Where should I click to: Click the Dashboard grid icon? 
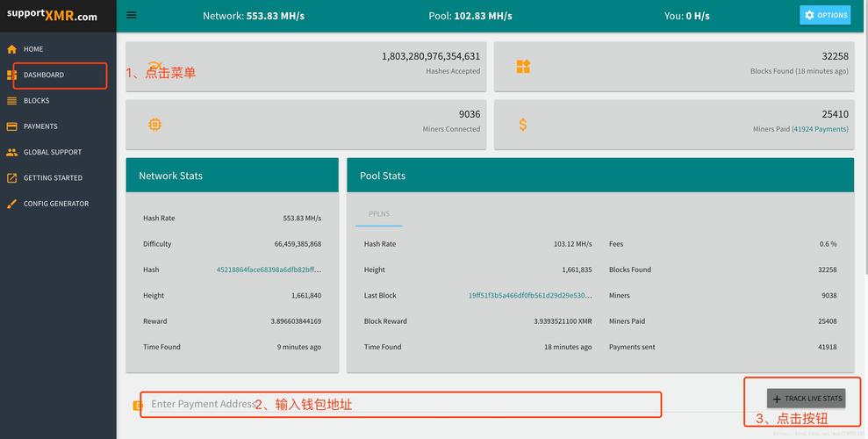11,76
